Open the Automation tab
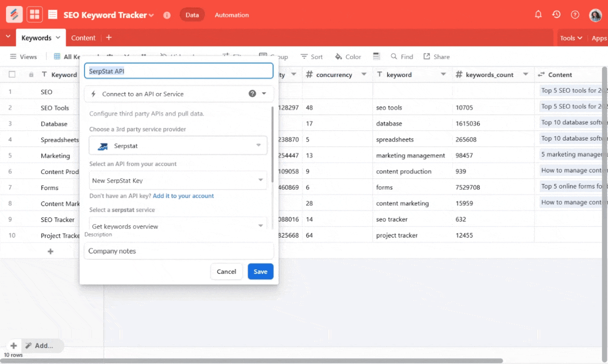This screenshot has height=364, width=608. (x=232, y=15)
